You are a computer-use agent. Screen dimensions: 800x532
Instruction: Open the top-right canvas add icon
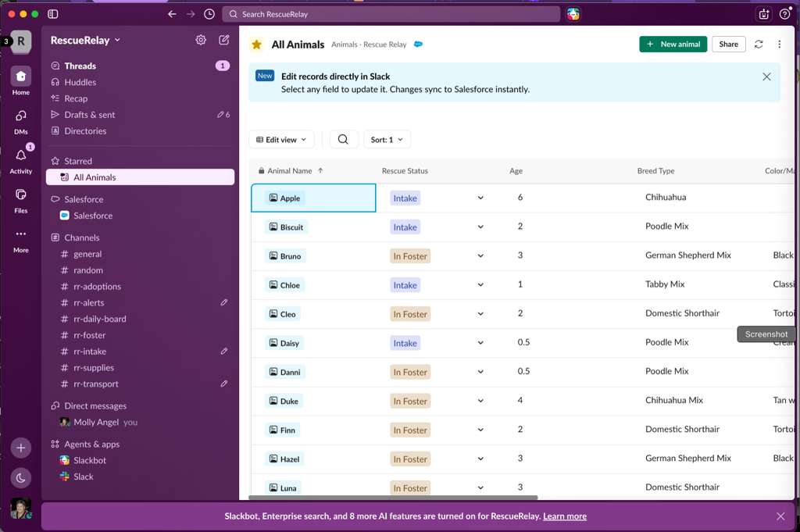point(764,14)
